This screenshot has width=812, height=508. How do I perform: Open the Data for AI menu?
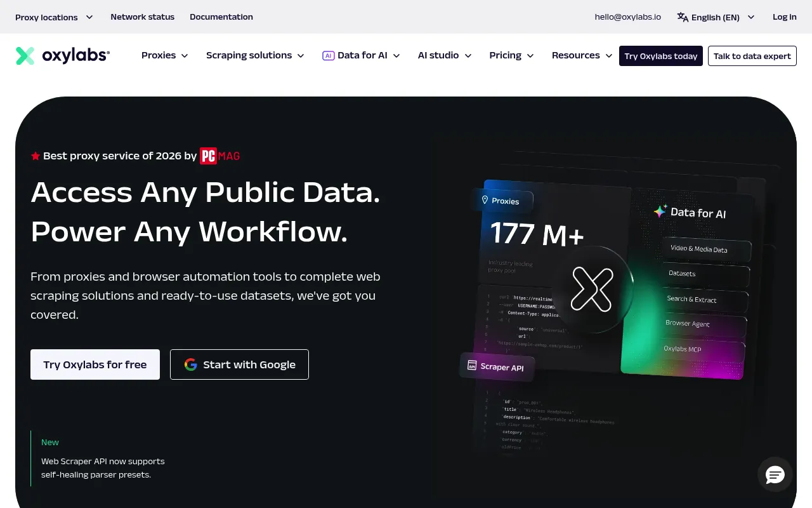pyautogui.click(x=362, y=55)
